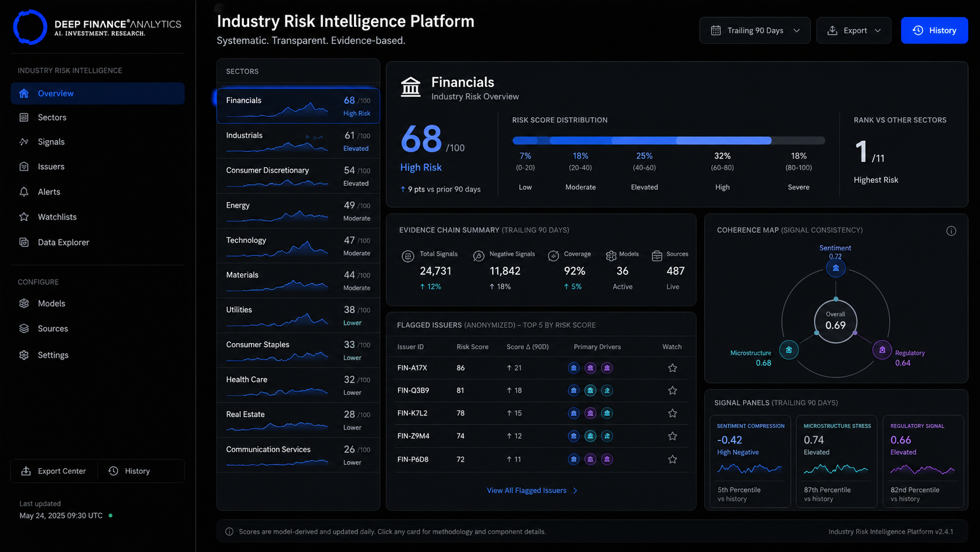Click the footer info icon
Image resolution: width=980 pixels, height=552 pixels.
click(229, 531)
